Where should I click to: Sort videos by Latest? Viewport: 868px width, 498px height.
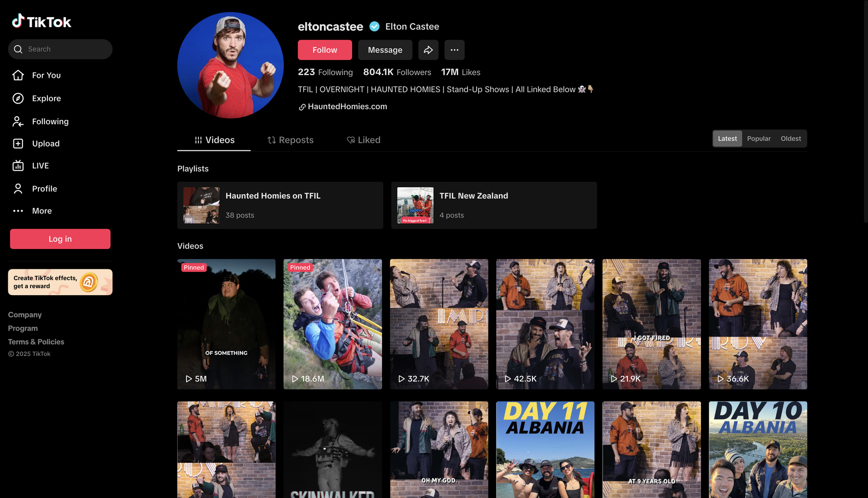click(727, 139)
